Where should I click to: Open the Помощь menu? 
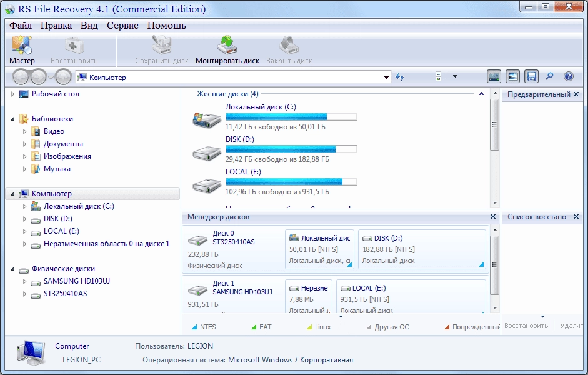tap(166, 26)
